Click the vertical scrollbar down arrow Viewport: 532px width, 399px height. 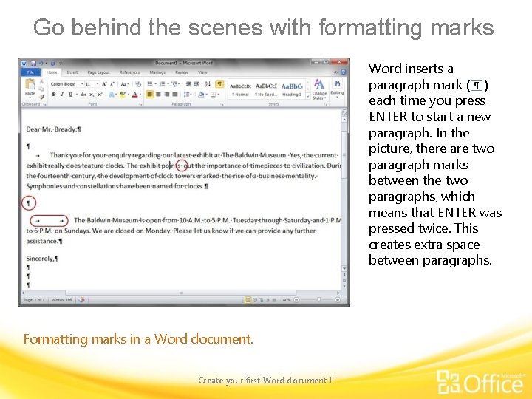344,269
